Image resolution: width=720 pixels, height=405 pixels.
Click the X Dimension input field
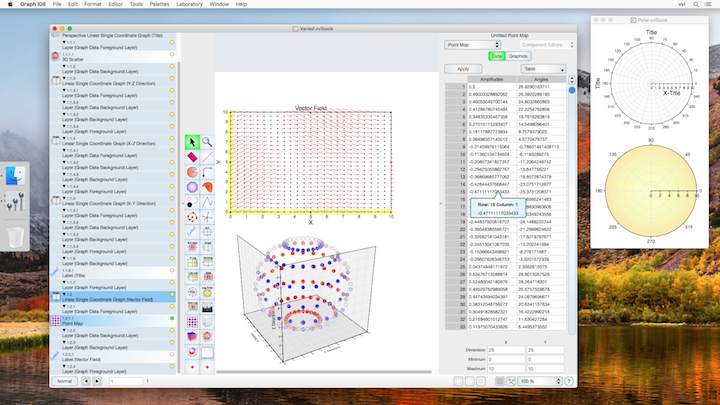click(x=506, y=350)
